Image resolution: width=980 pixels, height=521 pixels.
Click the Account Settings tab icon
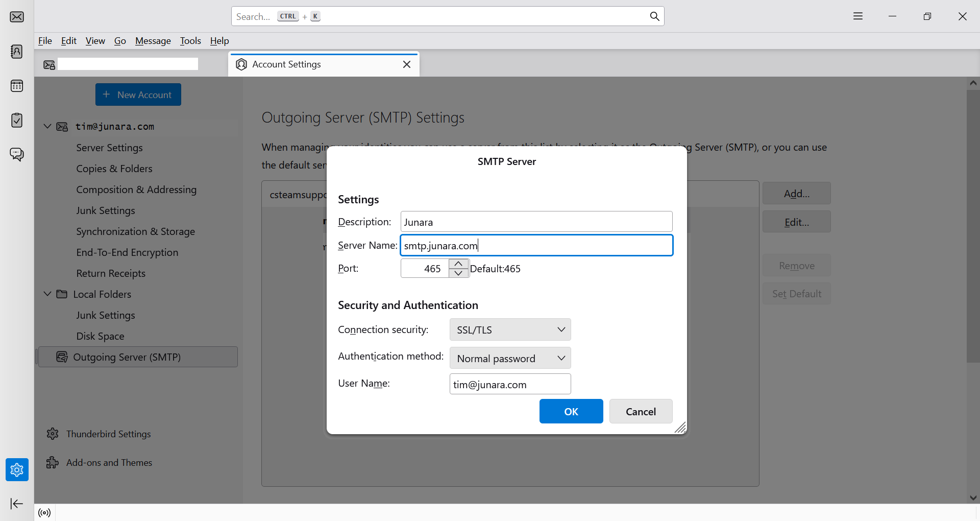241,64
